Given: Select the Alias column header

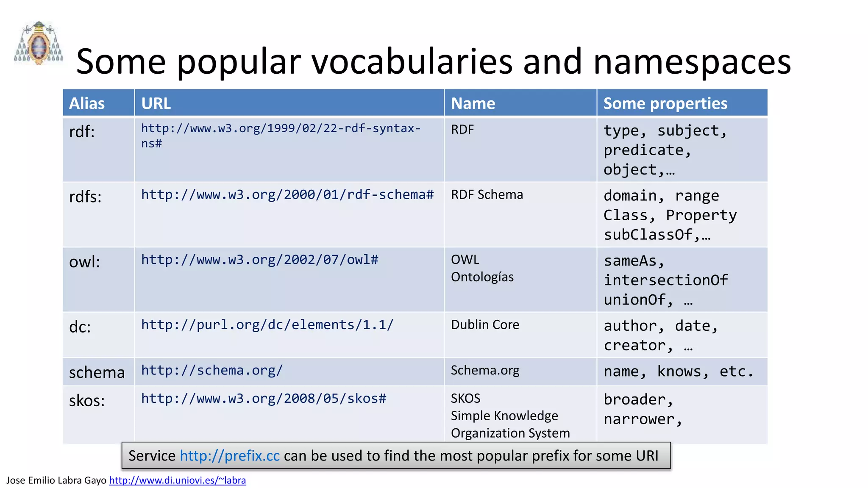Looking at the screenshot, I should [87, 103].
